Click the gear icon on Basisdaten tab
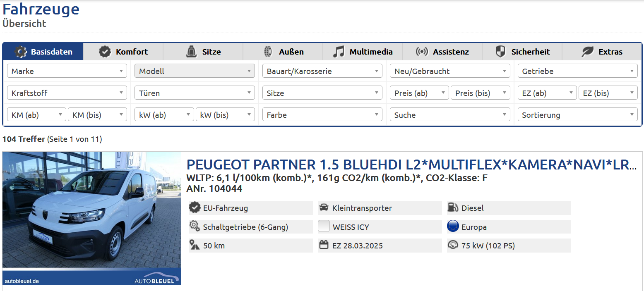This screenshot has width=644, height=291. [21, 52]
